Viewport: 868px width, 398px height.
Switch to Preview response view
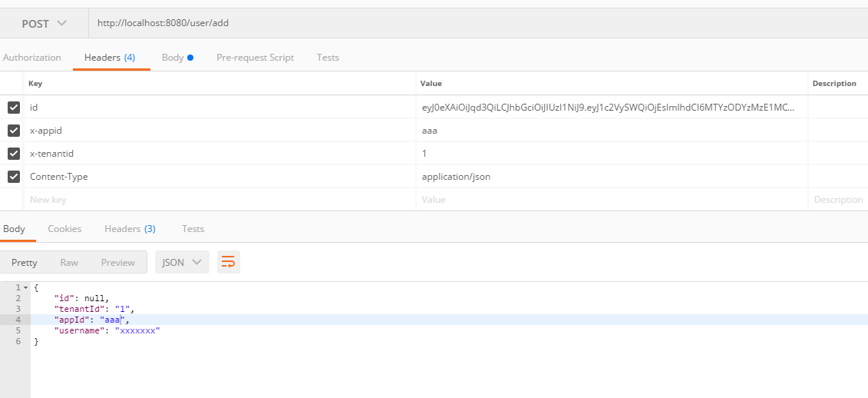click(x=117, y=263)
